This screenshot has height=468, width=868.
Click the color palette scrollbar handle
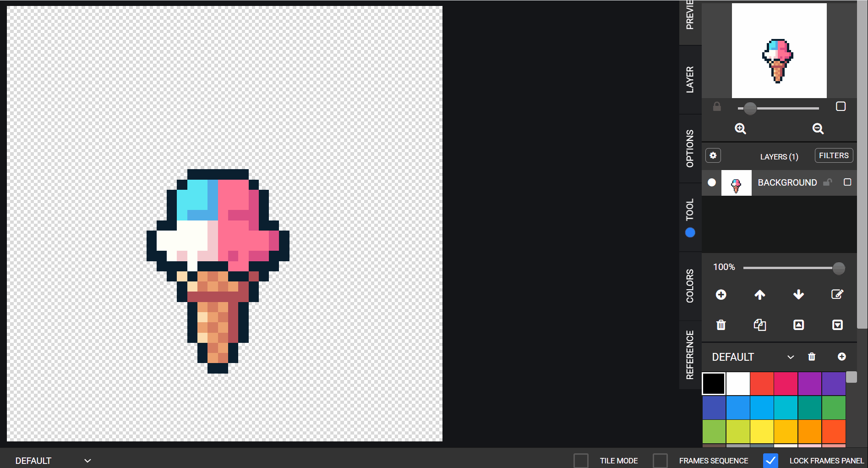point(852,377)
